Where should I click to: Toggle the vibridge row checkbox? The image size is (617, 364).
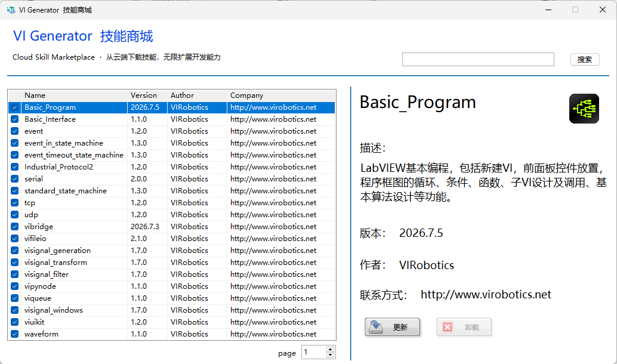coord(14,227)
